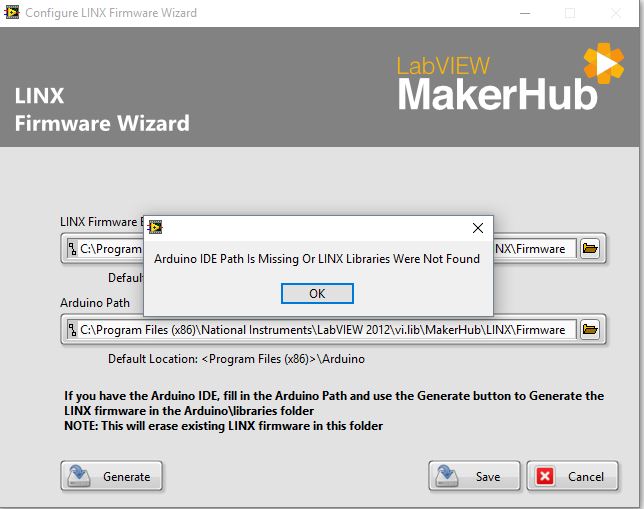Click inside the Arduino Path field

tap(322, 329)
